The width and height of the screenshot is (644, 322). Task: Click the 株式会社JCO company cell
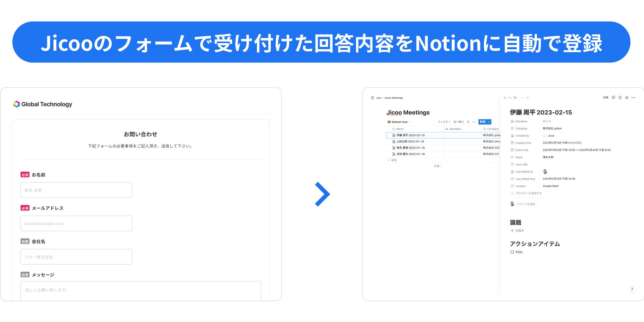click(491, 154)
